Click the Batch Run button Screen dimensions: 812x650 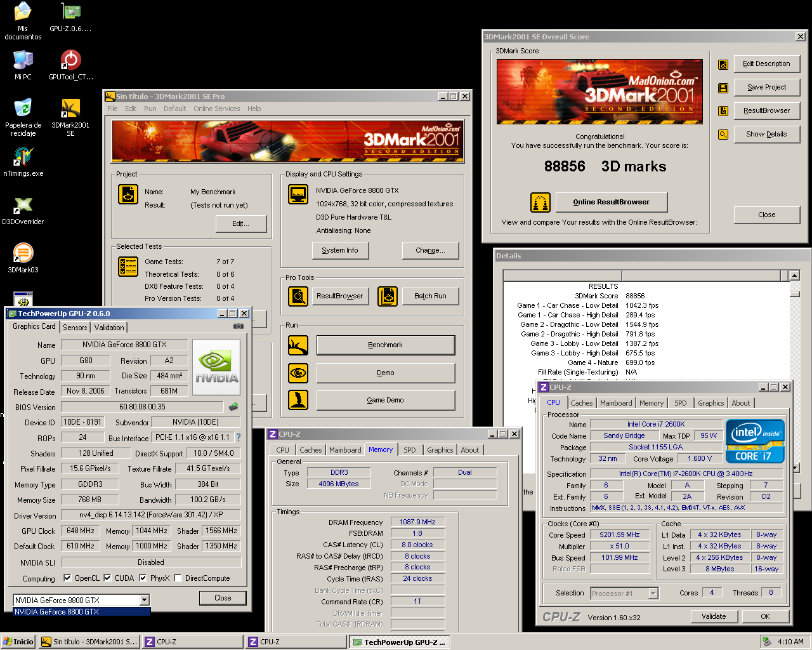pyautogui.click(x=430, y=296)
